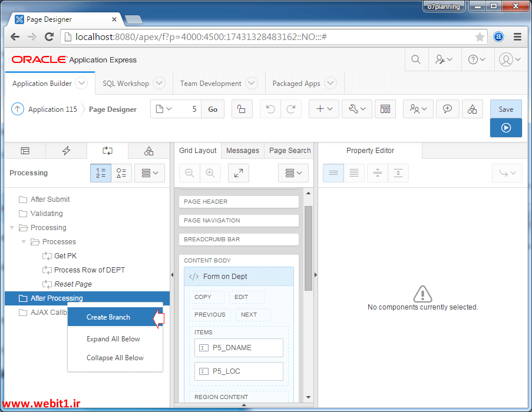Click the Zoom In magnifier in Grid Layout
Image resolution: width=532 pixels, height=412 pixels.
209,172
